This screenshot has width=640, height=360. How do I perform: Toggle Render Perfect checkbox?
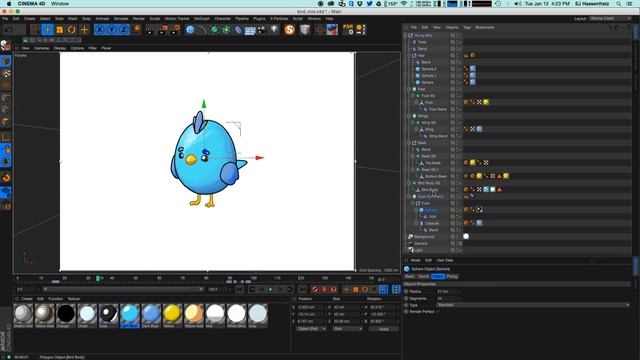pyautogui.click(x=438, y=311)
